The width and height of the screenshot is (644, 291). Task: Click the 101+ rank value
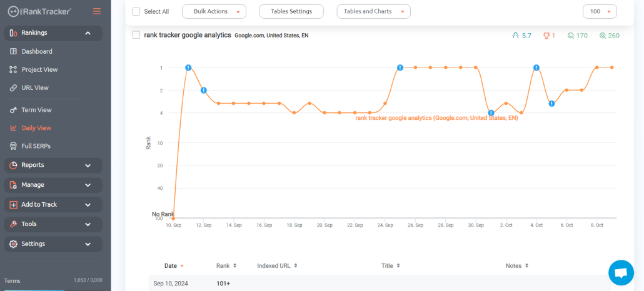[224, 284]
